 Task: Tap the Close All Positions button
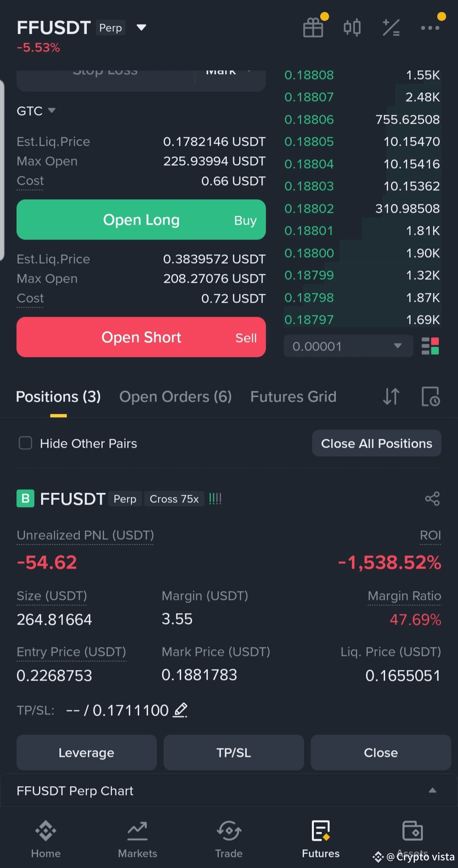coord(377,443)
